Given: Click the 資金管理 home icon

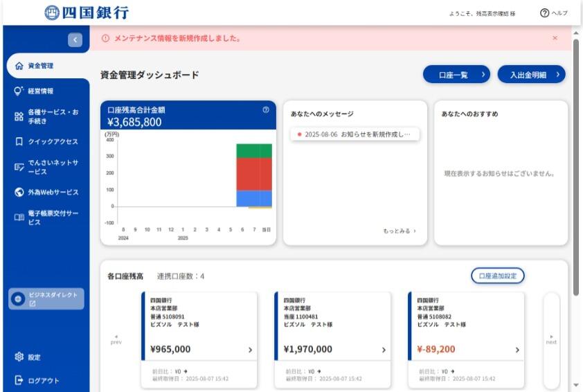Looking at the screenshot, I should pyautogui.click(x=19, y=66).
